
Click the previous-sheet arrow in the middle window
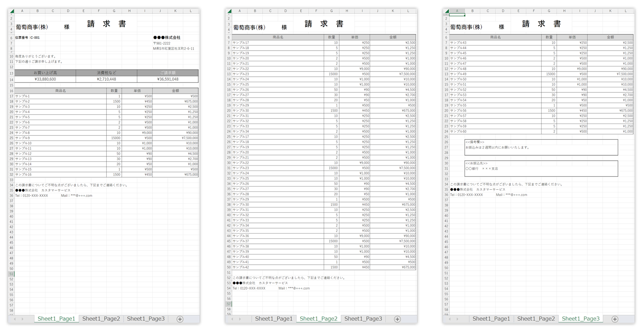(232, 319)
